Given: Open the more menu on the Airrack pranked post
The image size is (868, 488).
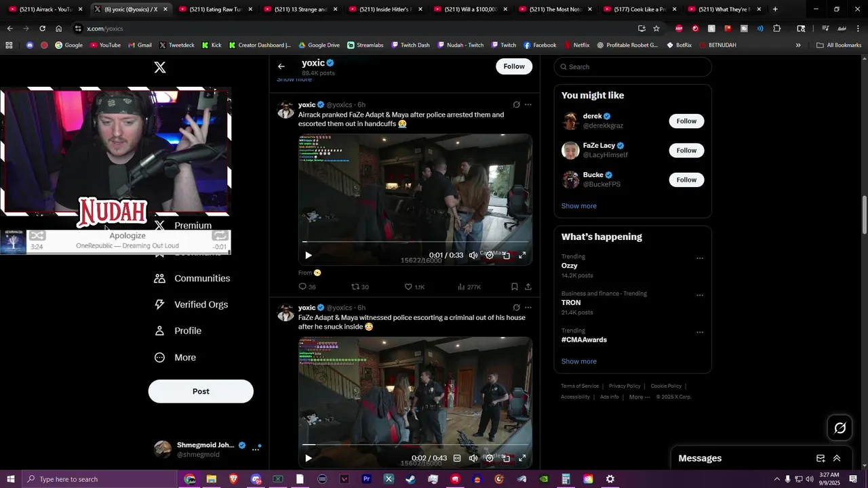Looking at the screenshot, I should tap(528, 104).
